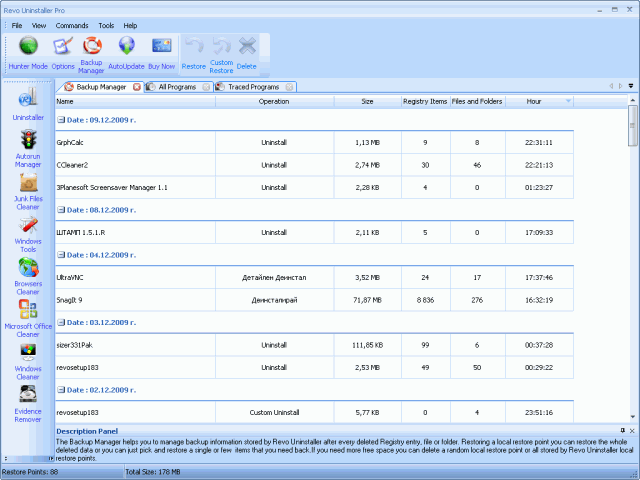The image size is (640, 480).
Task: Open Windows Tools in the sidebar
Action: click(x=28, y=234)
